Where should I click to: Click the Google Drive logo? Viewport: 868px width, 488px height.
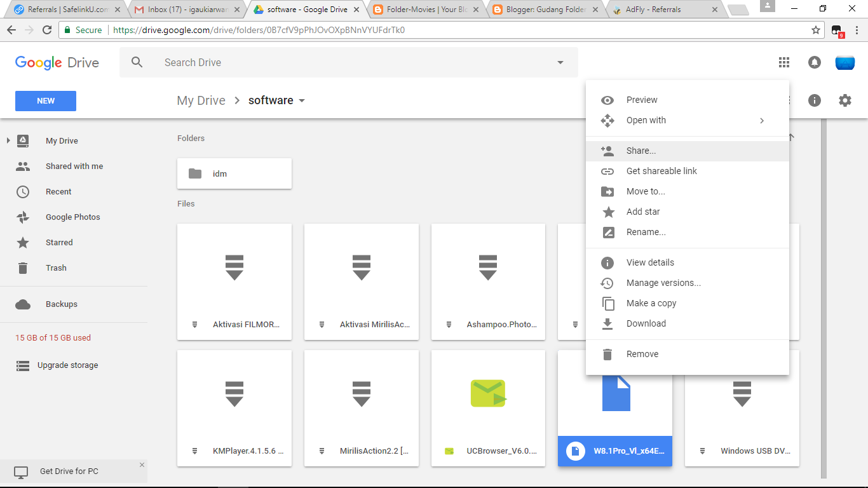(57, 62)
